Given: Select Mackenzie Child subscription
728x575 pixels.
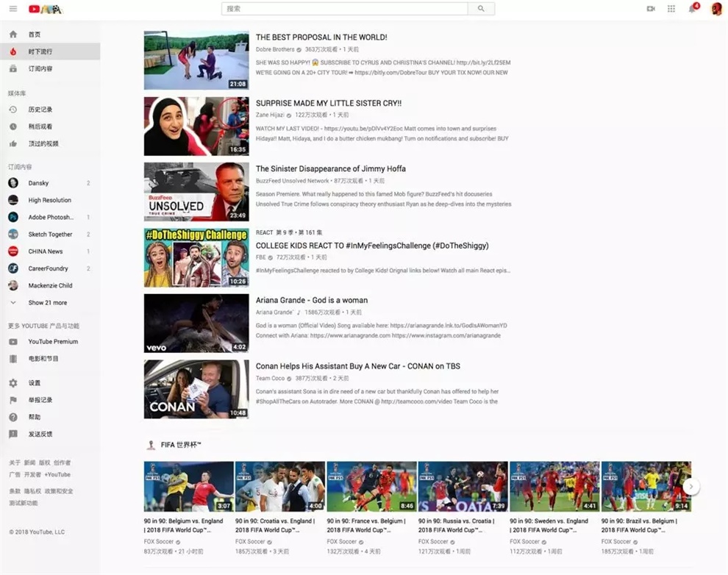Looking at the screenshot, I should [x=50, y=285].
